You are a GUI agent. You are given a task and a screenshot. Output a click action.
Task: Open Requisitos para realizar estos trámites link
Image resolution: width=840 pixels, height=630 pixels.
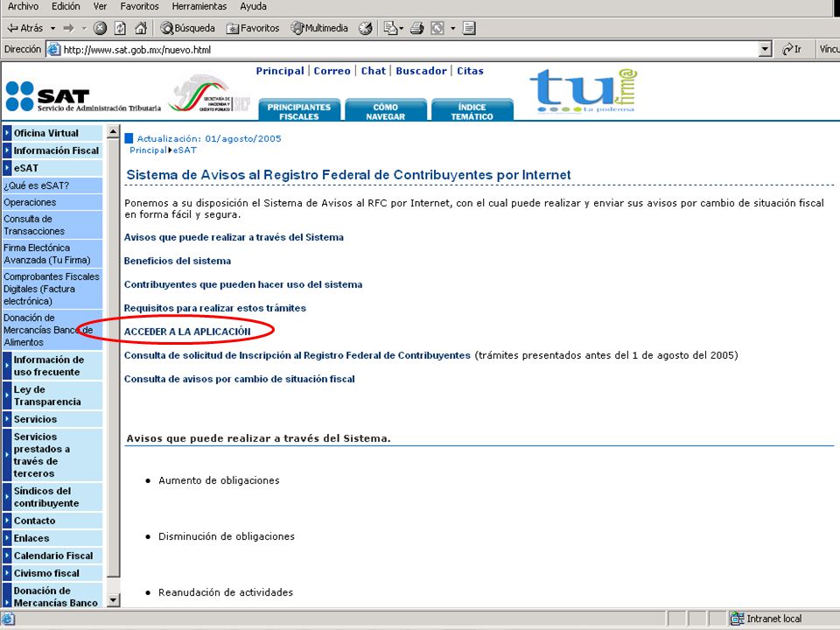pyautogui.click(x=215, y=308)
